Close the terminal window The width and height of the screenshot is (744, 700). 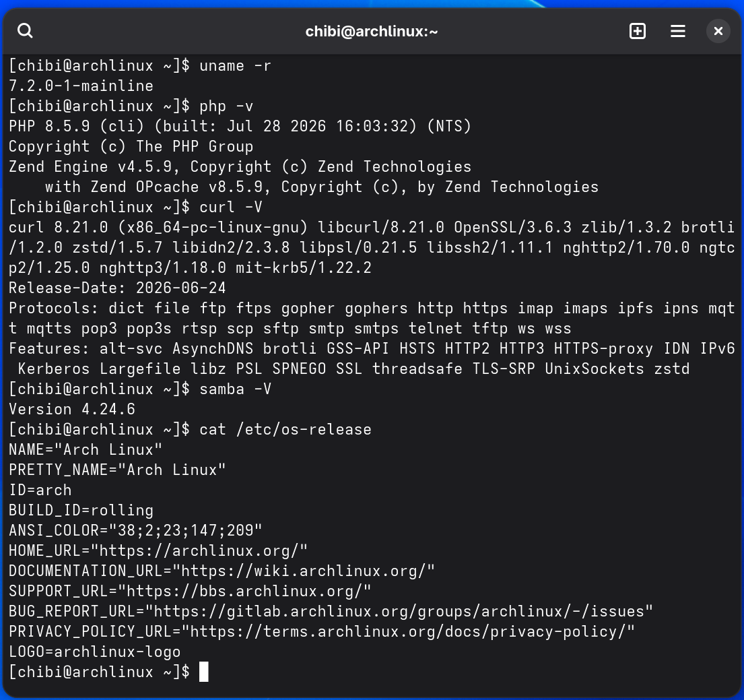coord(718,32)
